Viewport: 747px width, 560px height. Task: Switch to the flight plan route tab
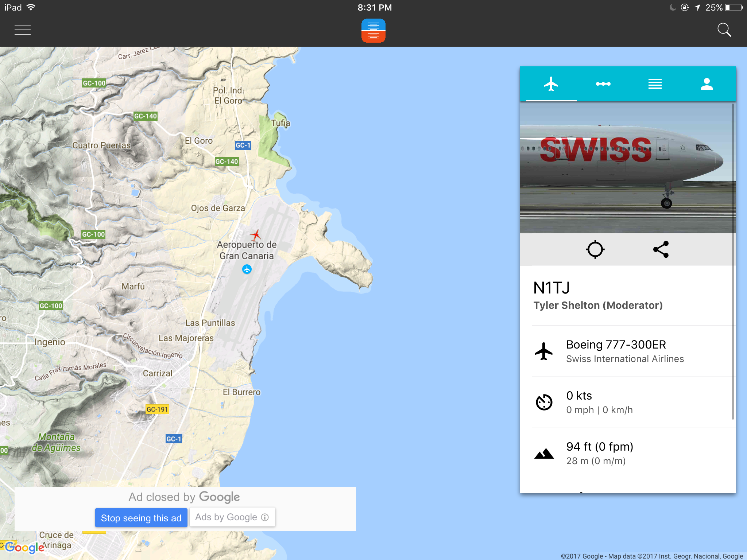tap(603, 84)
